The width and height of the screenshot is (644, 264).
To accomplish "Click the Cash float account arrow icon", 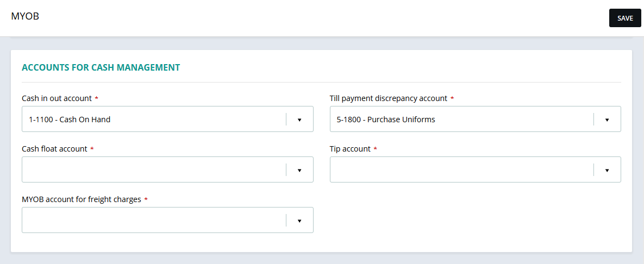I will pyautogui.click(x=299, y=170).
